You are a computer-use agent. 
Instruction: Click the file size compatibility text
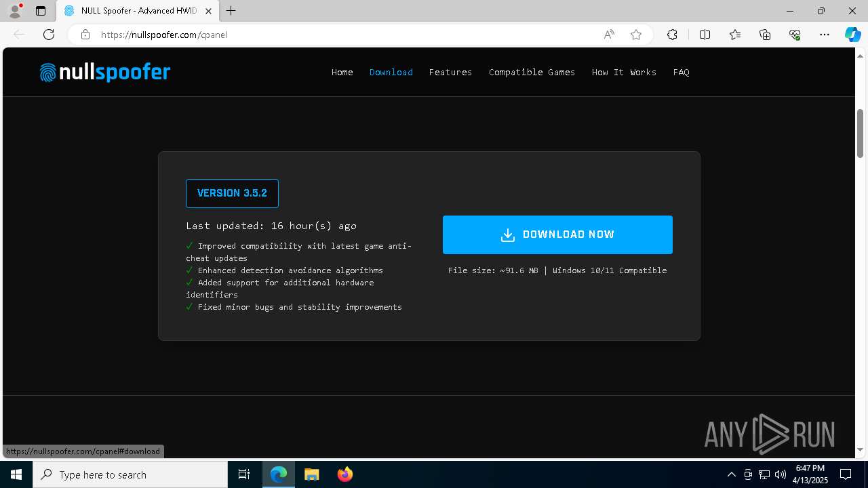coord(557,270)
